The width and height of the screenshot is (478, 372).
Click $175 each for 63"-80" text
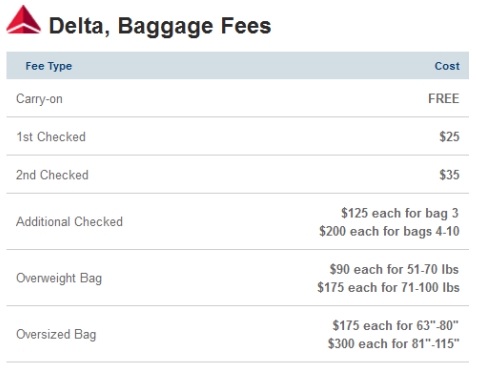pos(396,325)
